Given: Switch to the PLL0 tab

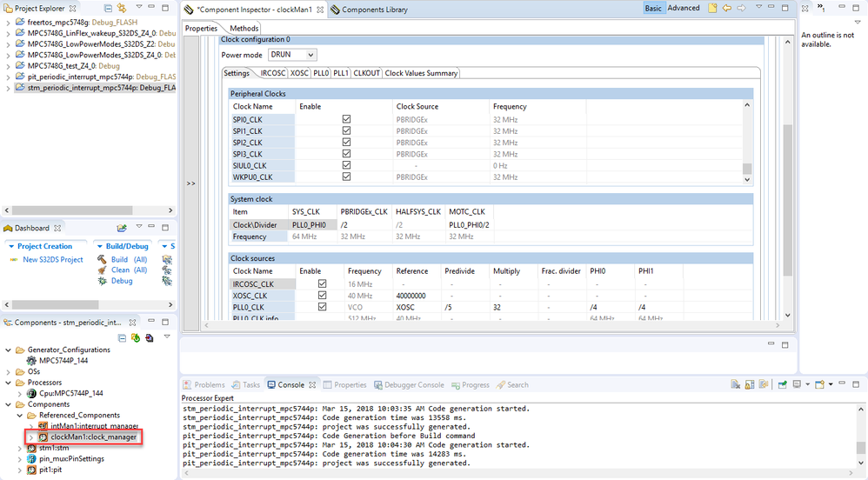Looking at the screenshot, I should coord(321,73).
